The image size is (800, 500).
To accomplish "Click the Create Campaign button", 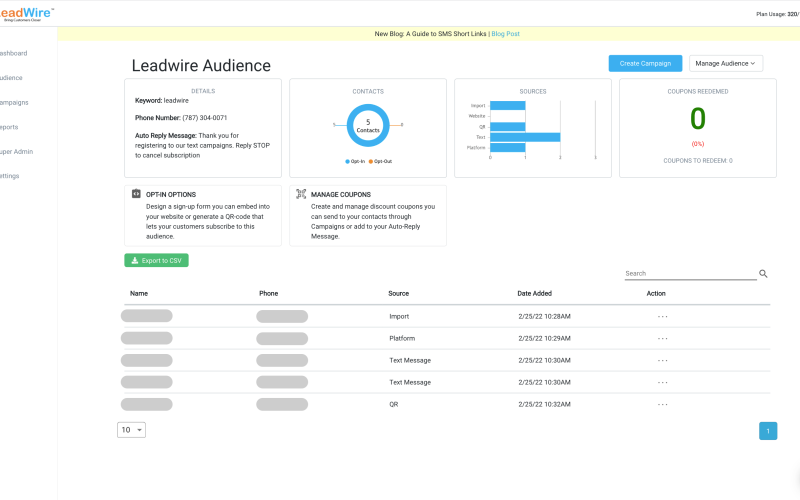I will [645, 63].
